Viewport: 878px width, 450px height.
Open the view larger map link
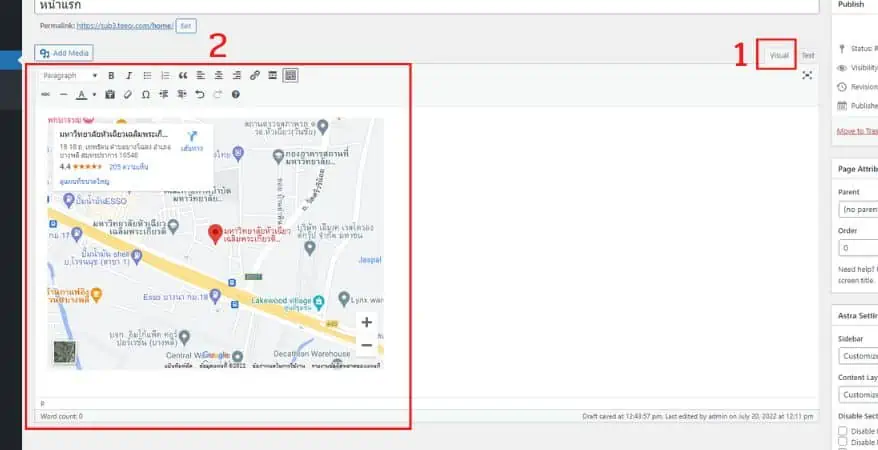85,182
